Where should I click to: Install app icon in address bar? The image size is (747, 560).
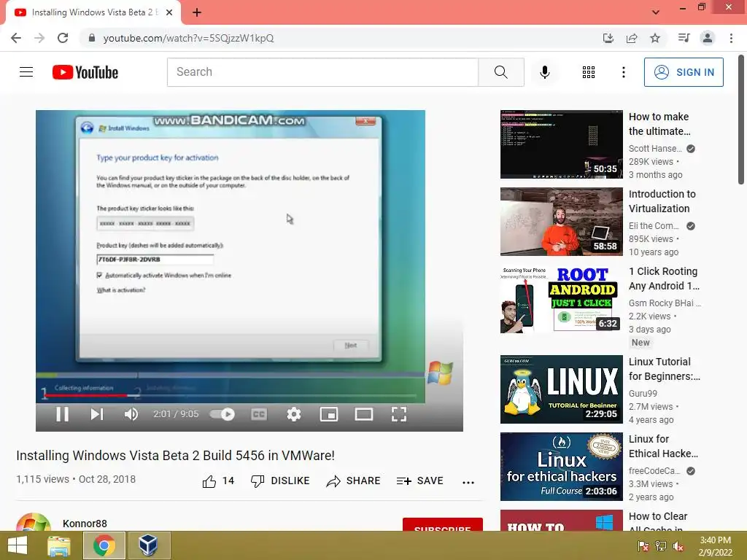[x=608, y=38]
